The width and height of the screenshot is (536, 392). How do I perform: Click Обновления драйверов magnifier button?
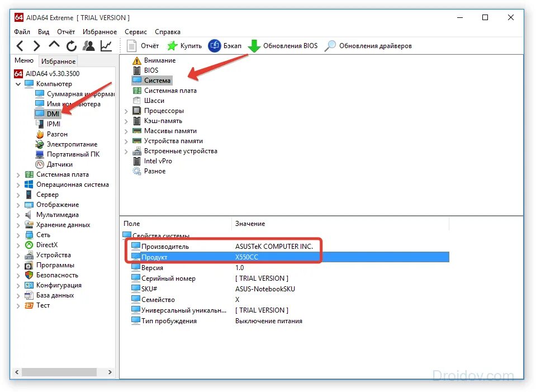368,46
